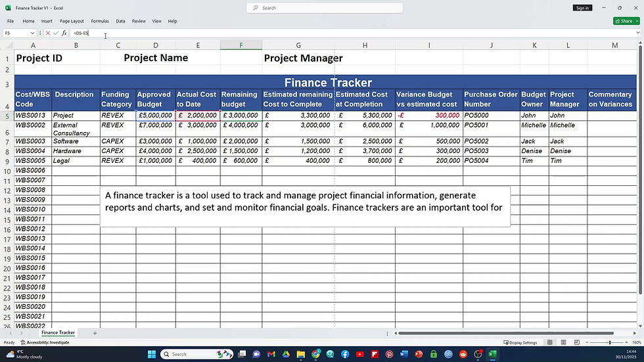
Task: Select the Hardware description cell
Action: pos(76,151)
